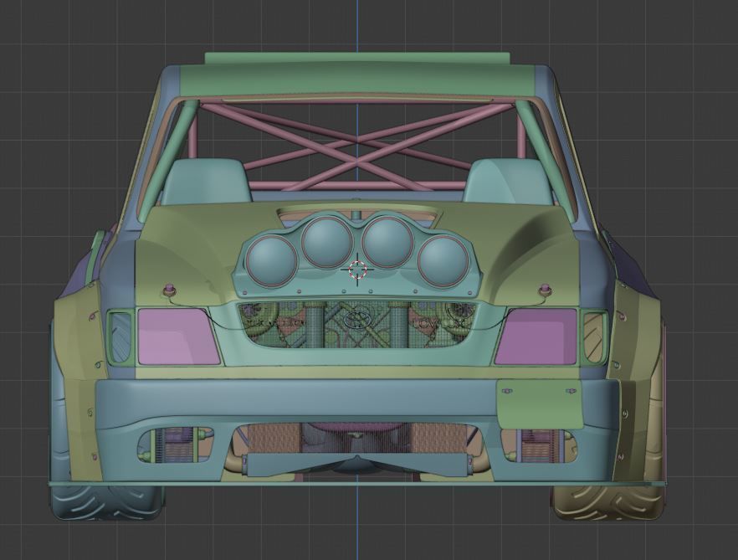This screenshot has height=560, width=738.
Task: Select the flat front splitter plate
Action: click(x=358, y=483)
